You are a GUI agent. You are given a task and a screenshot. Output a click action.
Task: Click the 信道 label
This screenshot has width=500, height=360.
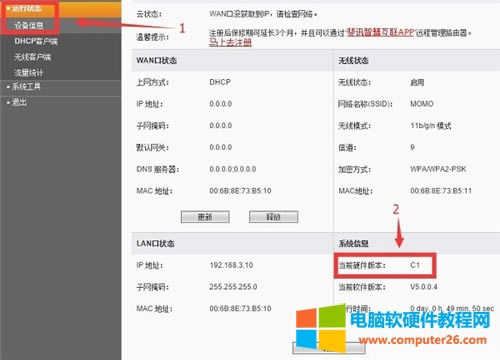pyautogui.click(x=347, y=147)
